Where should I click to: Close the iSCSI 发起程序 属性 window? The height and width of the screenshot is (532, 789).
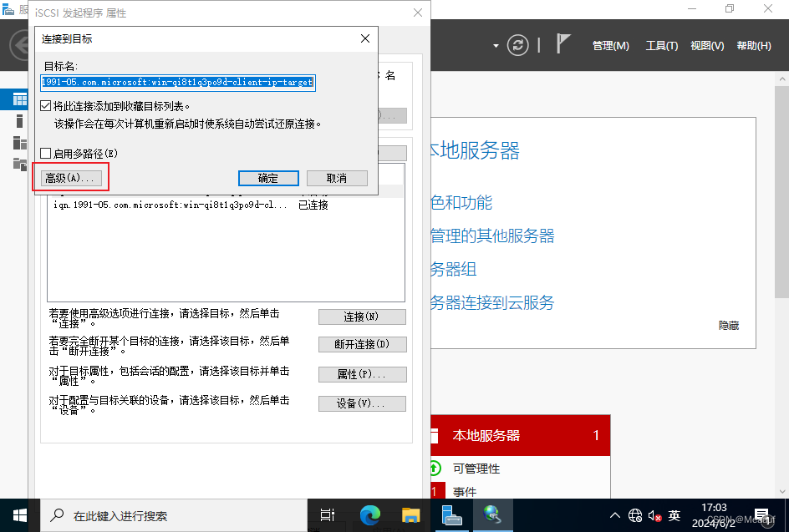pyautogui.click(x=418, y=13)
